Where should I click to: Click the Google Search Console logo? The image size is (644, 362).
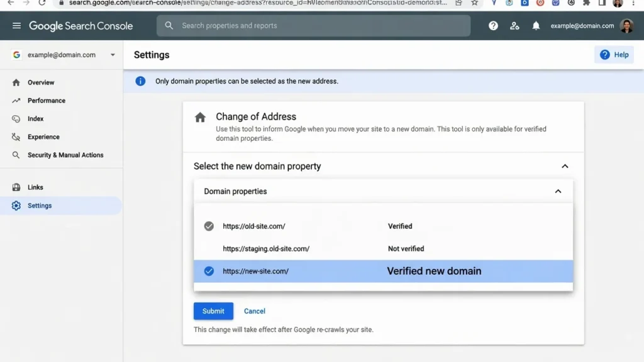[x=81, y=26]
